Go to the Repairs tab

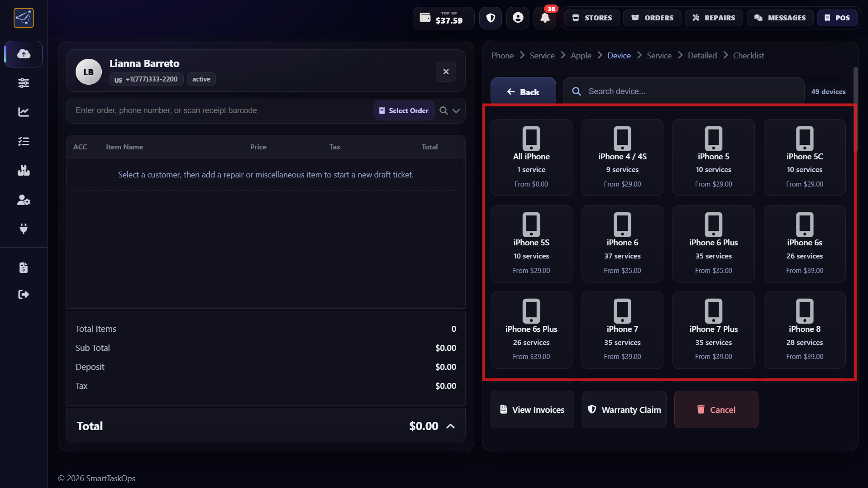[x=714, y=18]
